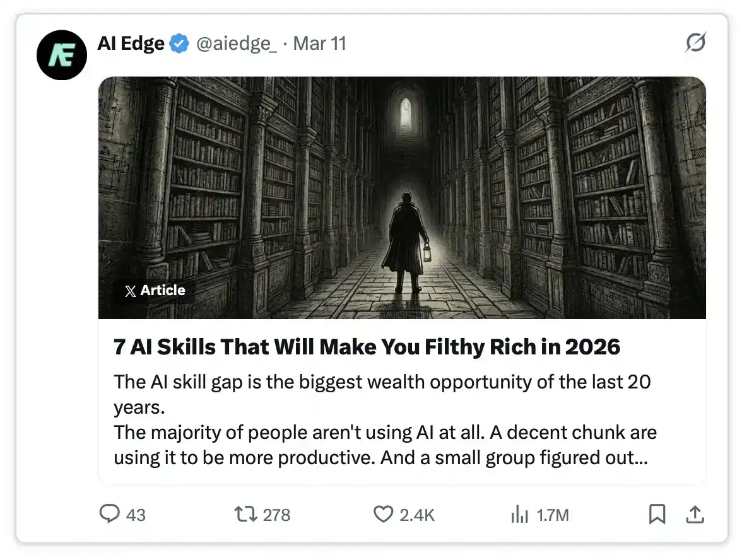The image size is (742, 560).
Task: Bookmark this post
Action: coord(657,515)
